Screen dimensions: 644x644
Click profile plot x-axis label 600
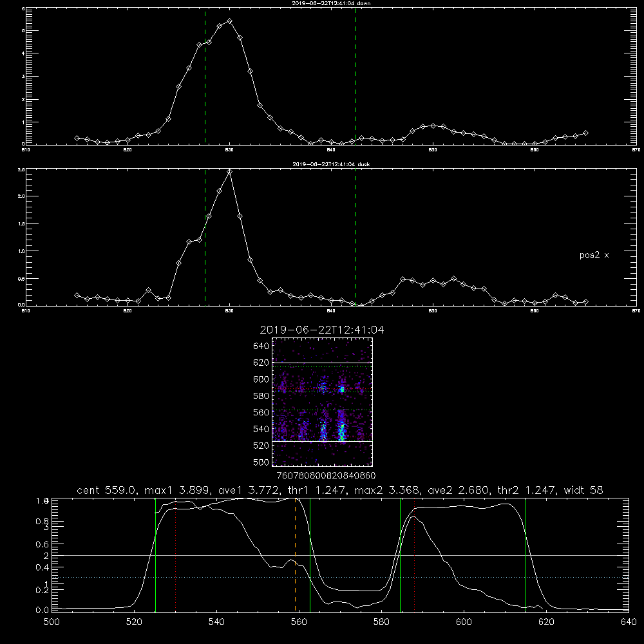464,622
